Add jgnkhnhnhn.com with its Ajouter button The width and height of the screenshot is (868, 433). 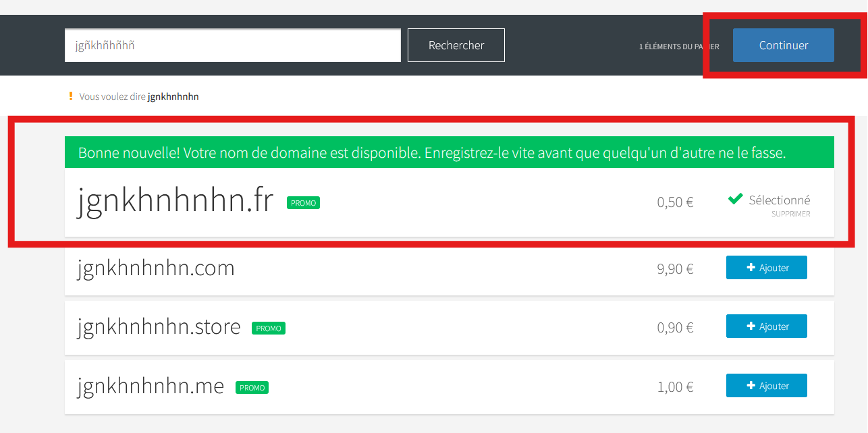[766, 268]
